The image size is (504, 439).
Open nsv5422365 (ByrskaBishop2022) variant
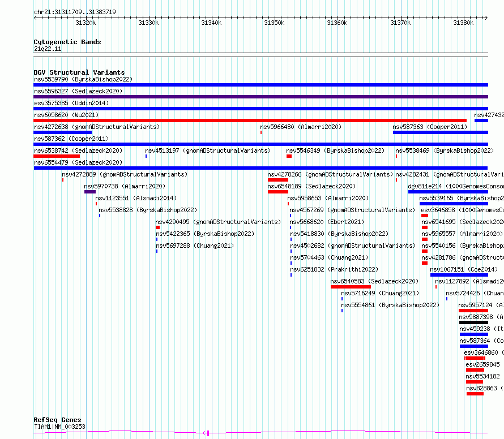click(x=205, y=234)
